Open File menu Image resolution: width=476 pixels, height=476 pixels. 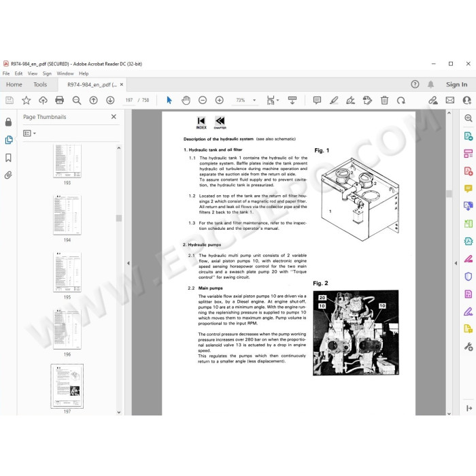pos(6,73)
